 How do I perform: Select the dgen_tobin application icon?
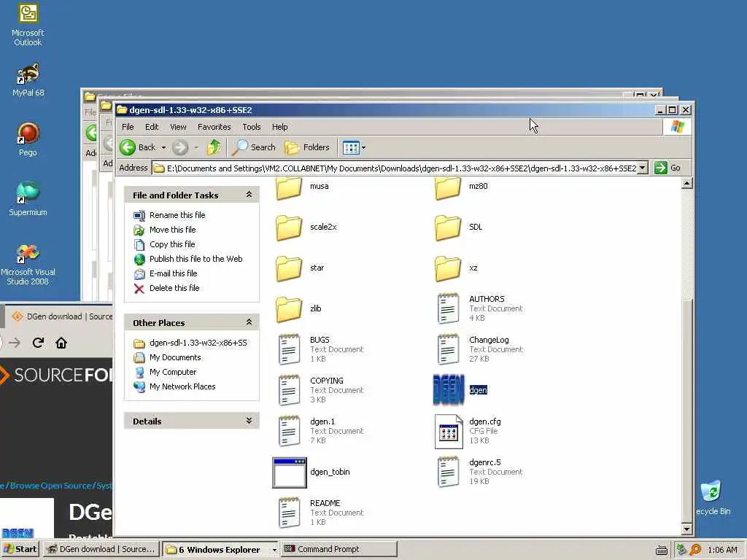289,472
